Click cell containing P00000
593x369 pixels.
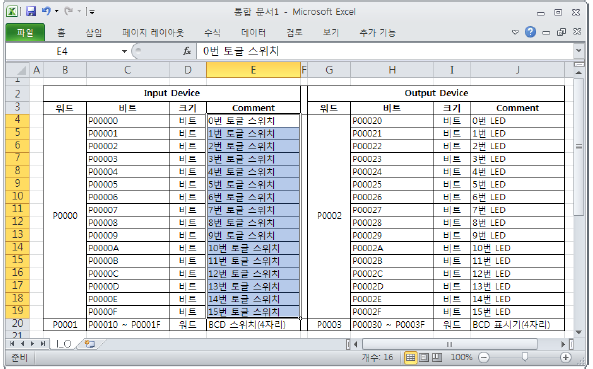(x=128, y=121)
